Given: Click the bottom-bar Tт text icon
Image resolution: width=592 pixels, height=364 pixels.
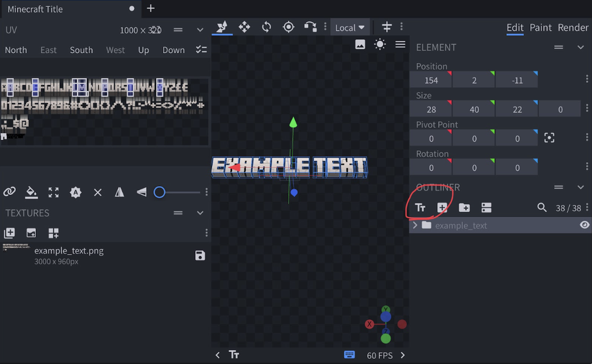Looking at the screenshot, I should 234,355.
